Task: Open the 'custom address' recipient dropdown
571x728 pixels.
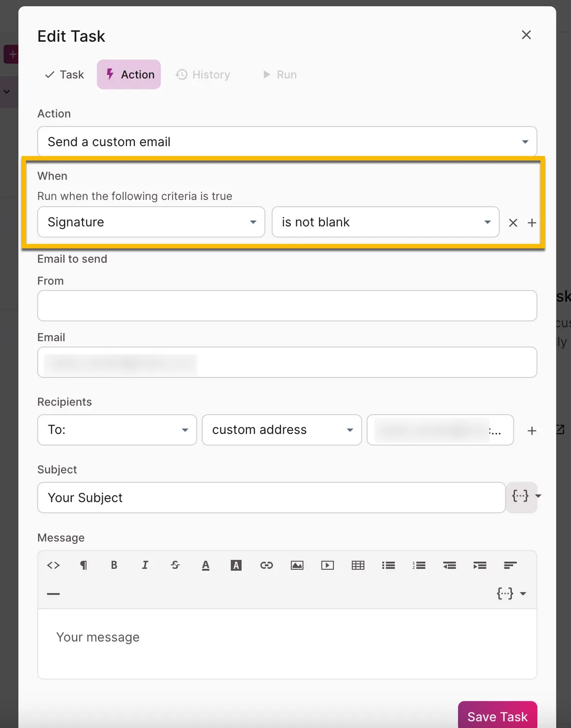Action: click(x=281, y=430)
